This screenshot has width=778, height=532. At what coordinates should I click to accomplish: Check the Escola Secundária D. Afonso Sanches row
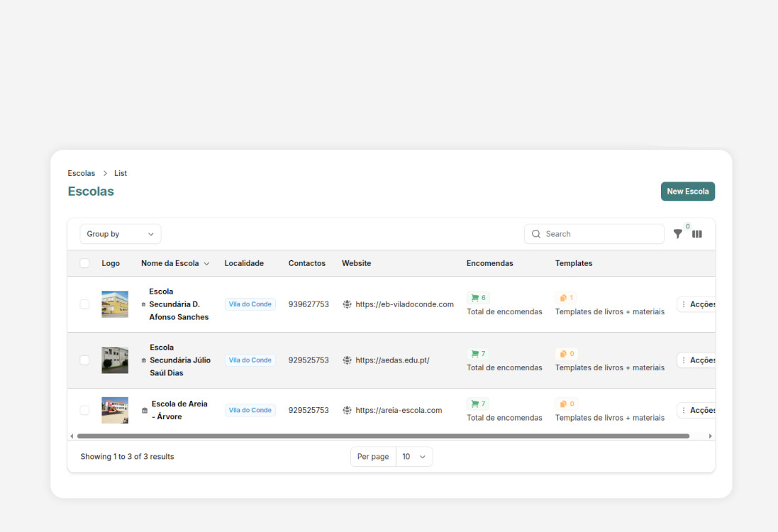85,304
